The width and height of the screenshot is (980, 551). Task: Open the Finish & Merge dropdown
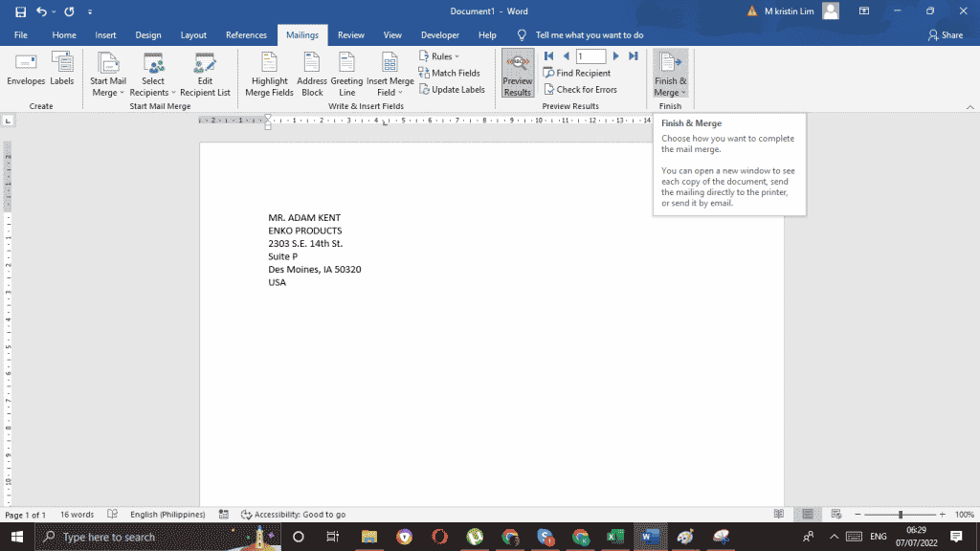(671, 74)
